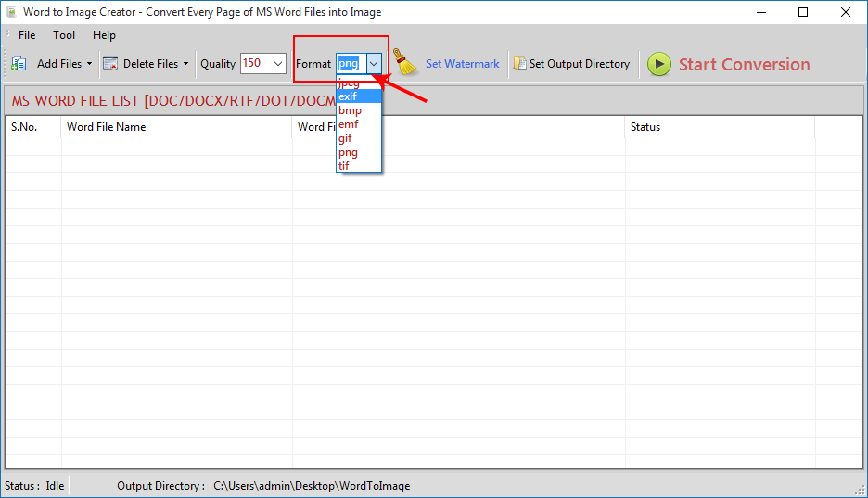
Task: Click the Status column header
Action: coord(720,127)
